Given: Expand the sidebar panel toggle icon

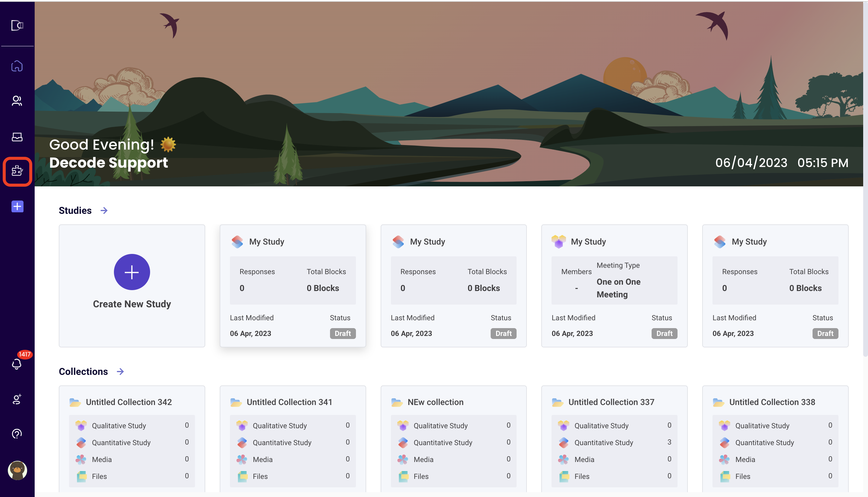Looking at the screenshot, I should point(17,25).
